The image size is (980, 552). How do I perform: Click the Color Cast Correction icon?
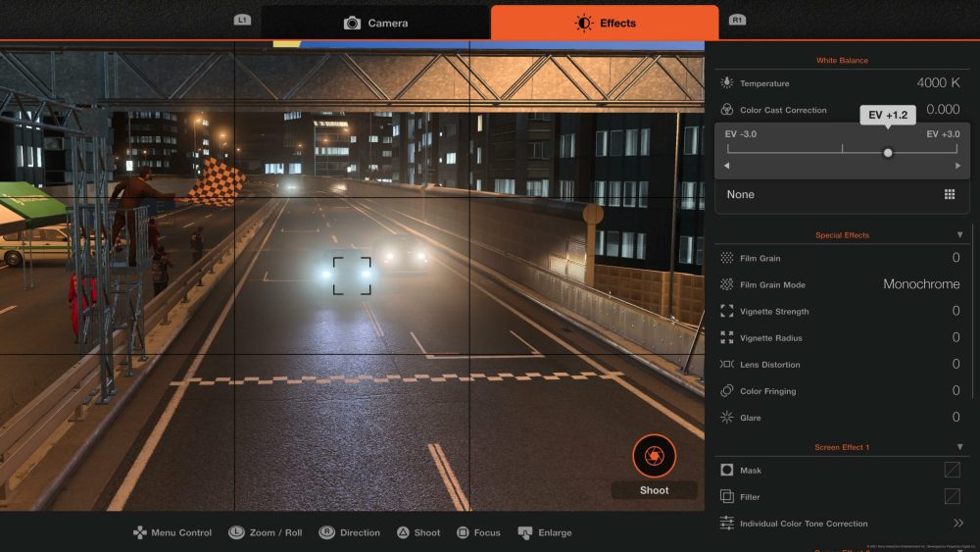pos(726,110)
